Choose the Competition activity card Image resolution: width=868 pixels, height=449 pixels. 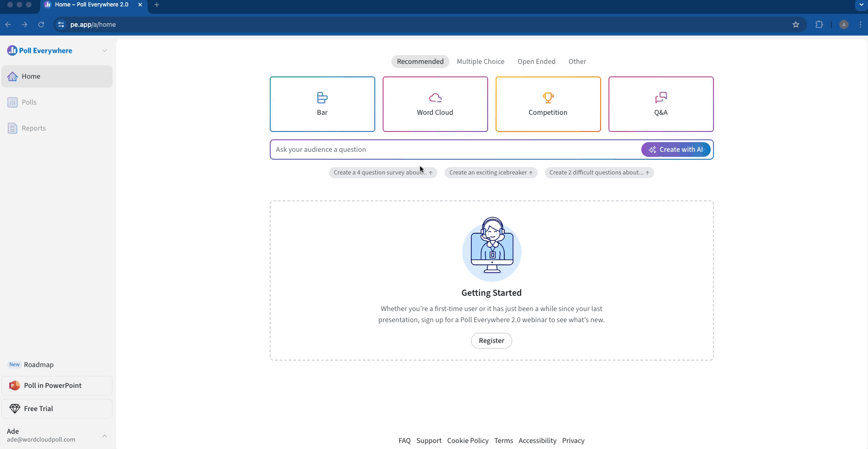tap(548, 104)
